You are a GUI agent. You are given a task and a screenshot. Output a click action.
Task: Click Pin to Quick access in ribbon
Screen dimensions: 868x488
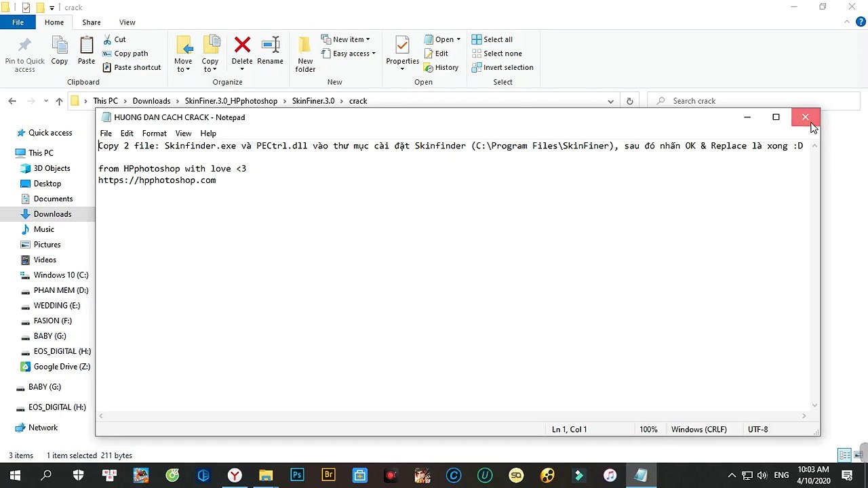[x=24, y=54]
